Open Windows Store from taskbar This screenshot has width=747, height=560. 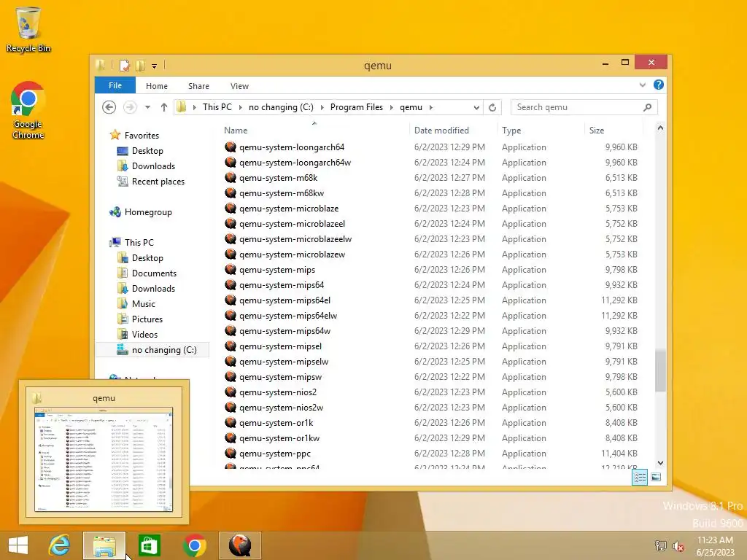[149, 545]
